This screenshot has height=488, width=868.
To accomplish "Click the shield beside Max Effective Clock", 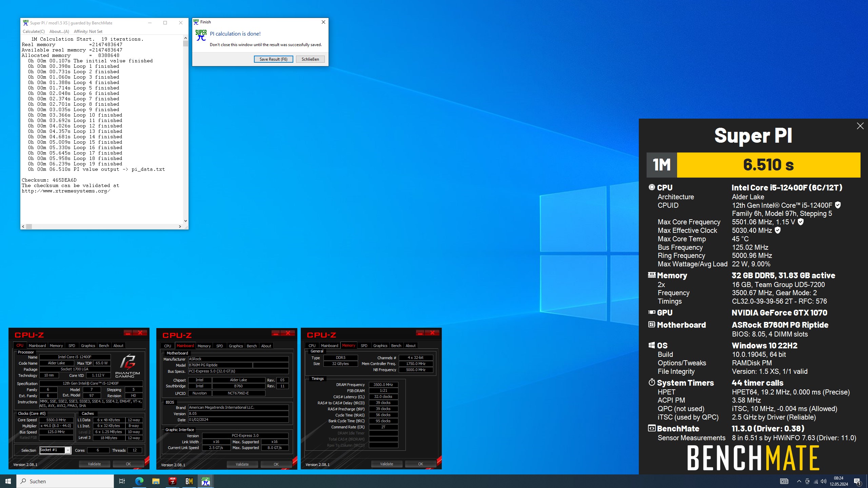I will click(778, 230).
